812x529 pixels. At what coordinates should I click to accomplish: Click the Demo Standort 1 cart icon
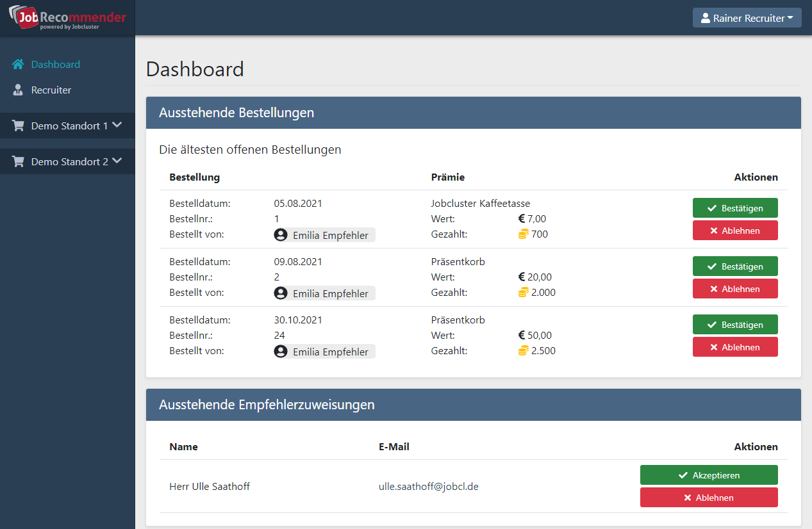pos(18,126)
